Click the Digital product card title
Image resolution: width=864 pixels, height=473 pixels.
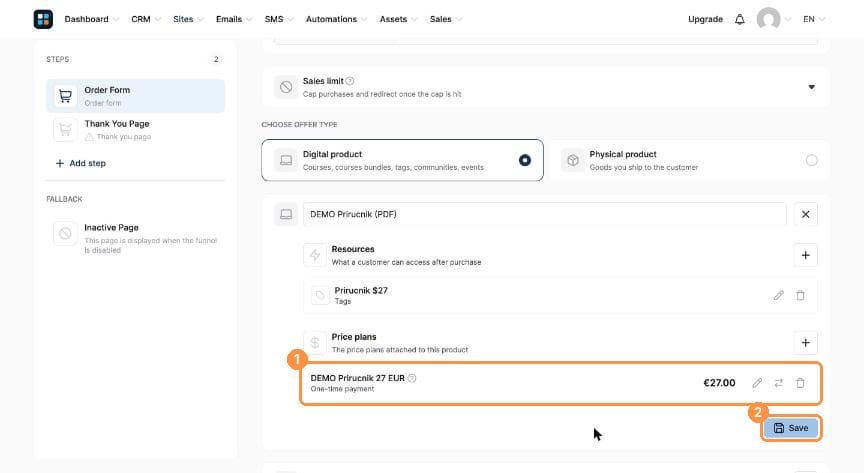(332, 154)
